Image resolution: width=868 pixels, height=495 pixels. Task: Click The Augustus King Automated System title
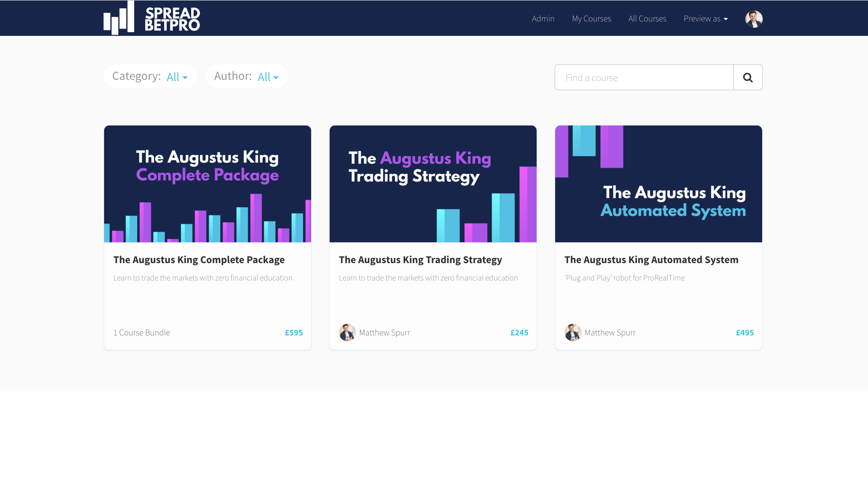(x=651, y=260)
